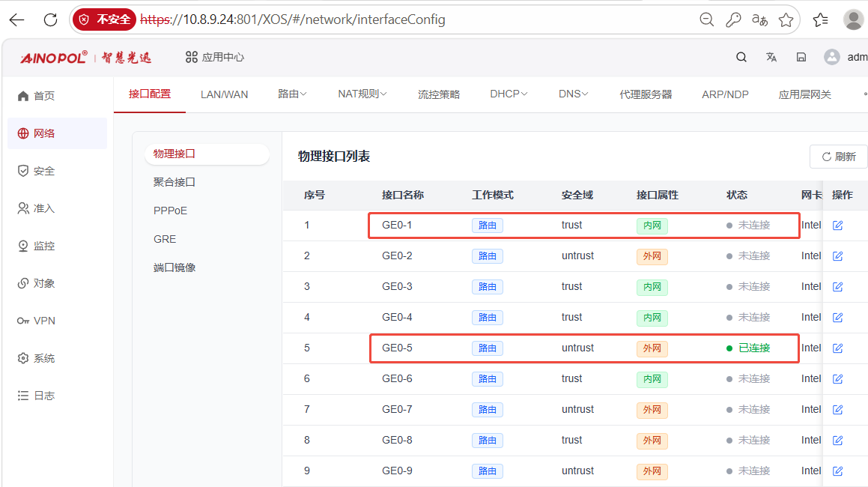This screenshot has width=868, height=487.
Task: Open the VPN sidebar section
Action: pos(37,321)
